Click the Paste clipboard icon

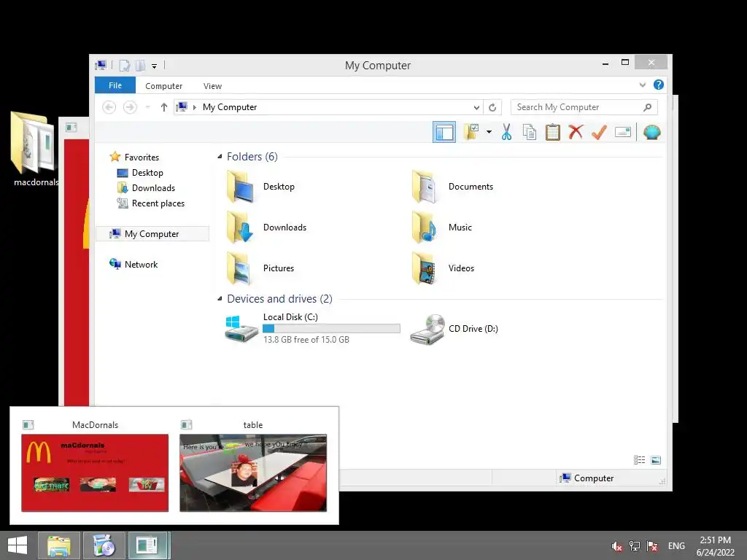coord(553,132)
